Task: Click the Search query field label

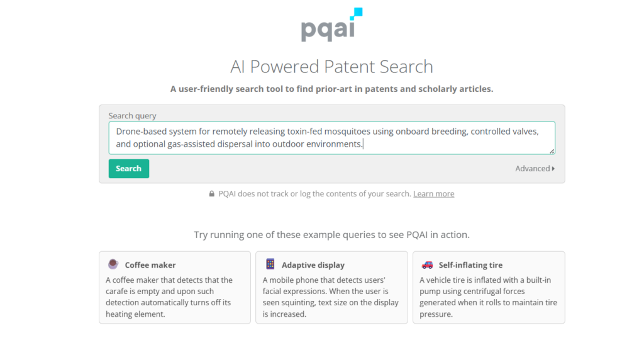Action: point(132,116)
